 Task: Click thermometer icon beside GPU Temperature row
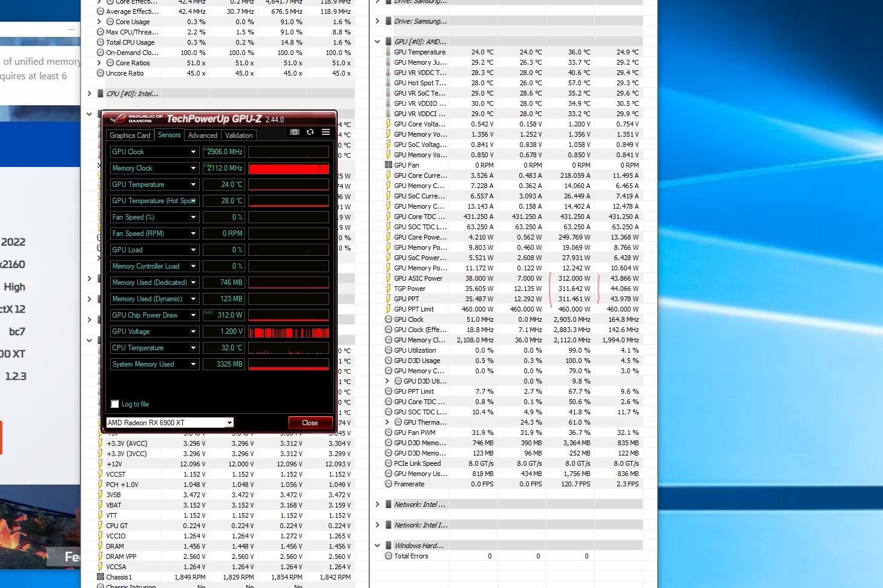[389, 52]
